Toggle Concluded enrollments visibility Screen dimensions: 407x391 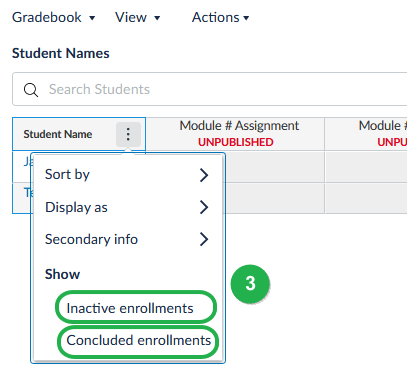(138, 341)
